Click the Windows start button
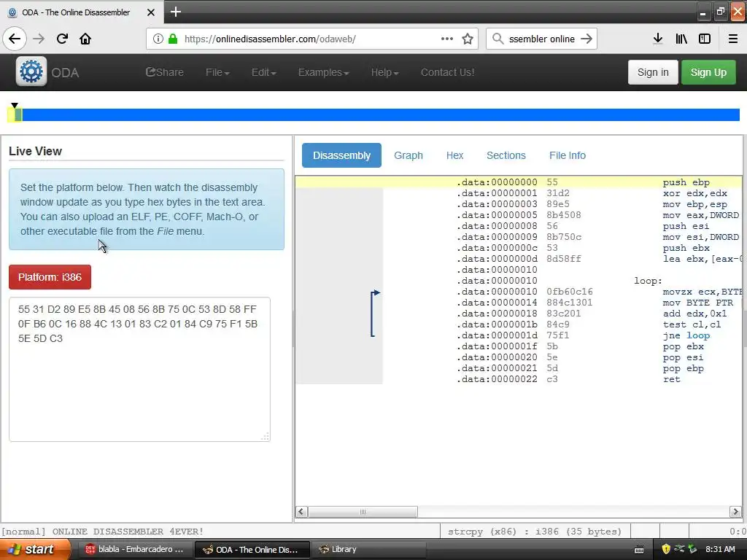The image size is (747, 560). pyautogui.click(x=35, y=549)
